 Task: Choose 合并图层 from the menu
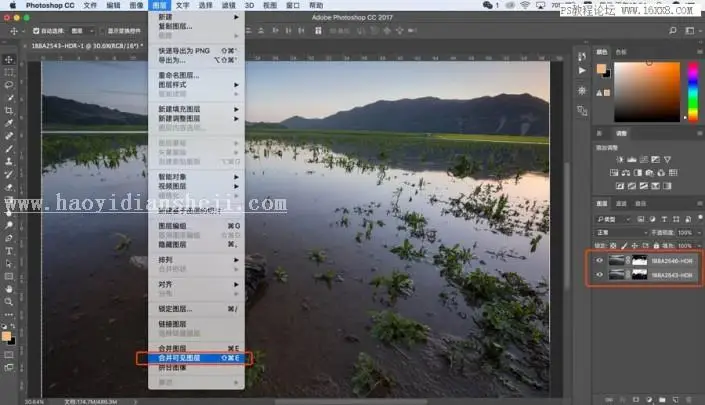(196, 348)
